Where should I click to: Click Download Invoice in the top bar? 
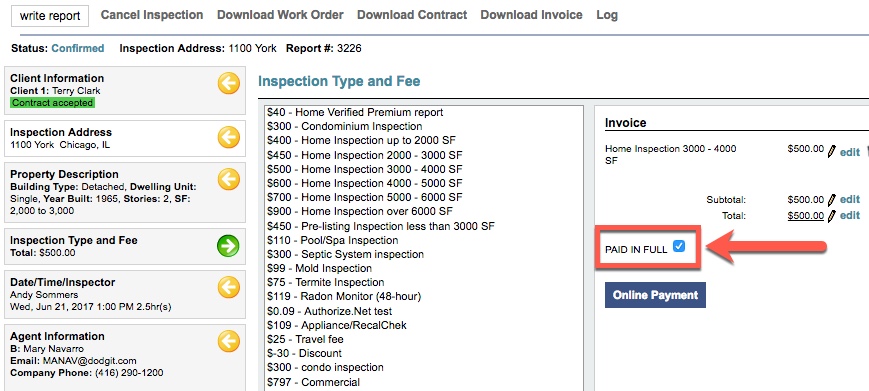click(531, 15)
